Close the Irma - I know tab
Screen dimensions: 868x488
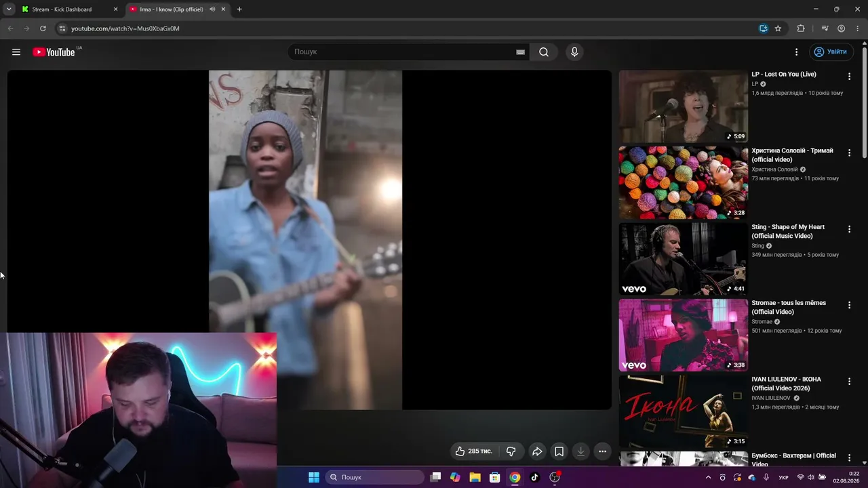(x=223, y=9)
